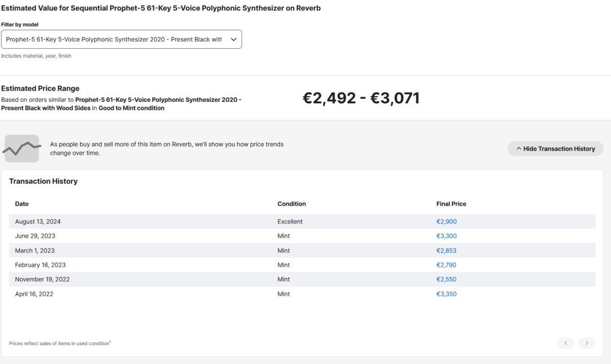Click the Excellent condition cell

(290, 221)
